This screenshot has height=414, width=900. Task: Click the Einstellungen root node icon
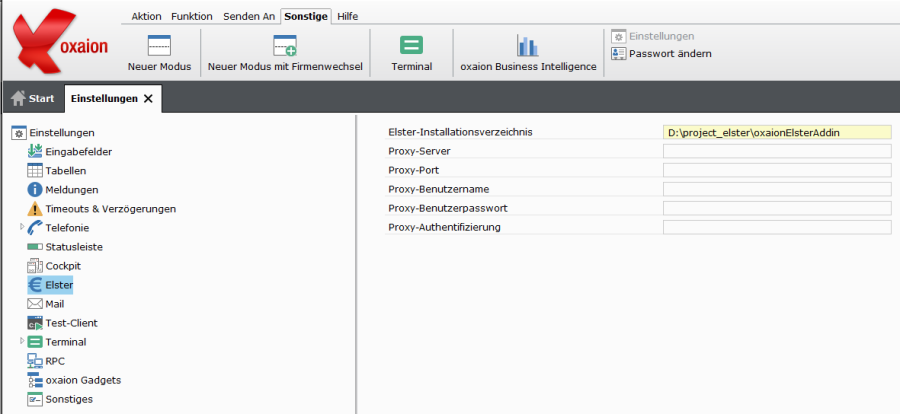click(x=19, y=133)
